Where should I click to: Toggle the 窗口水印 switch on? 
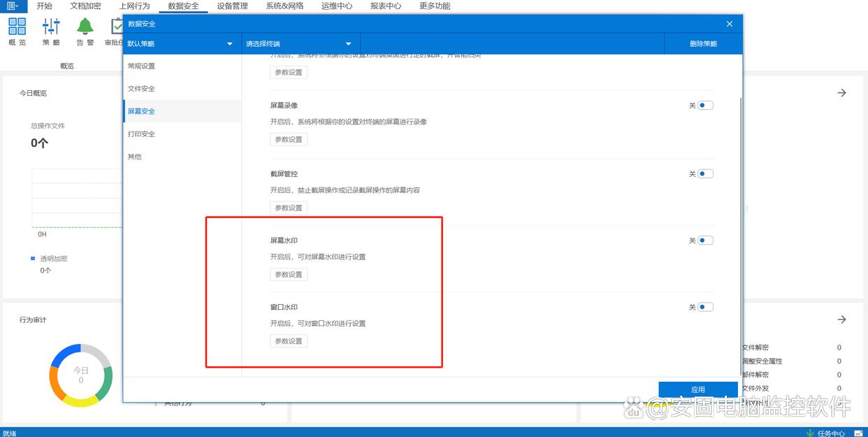(705, 307)
